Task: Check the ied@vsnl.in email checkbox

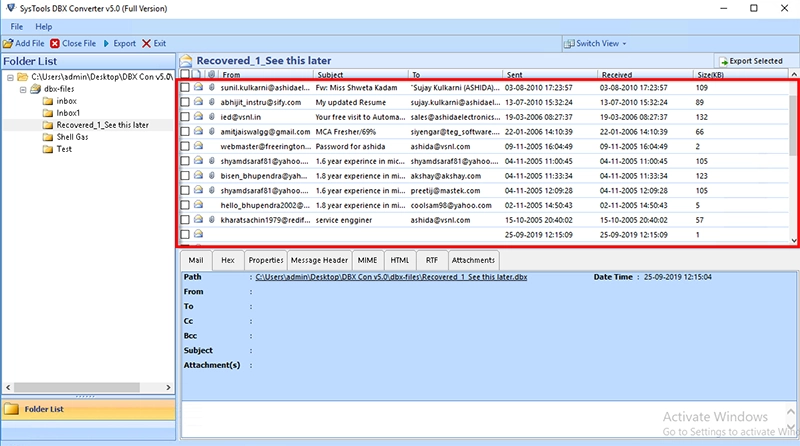Action: [185, 117]
